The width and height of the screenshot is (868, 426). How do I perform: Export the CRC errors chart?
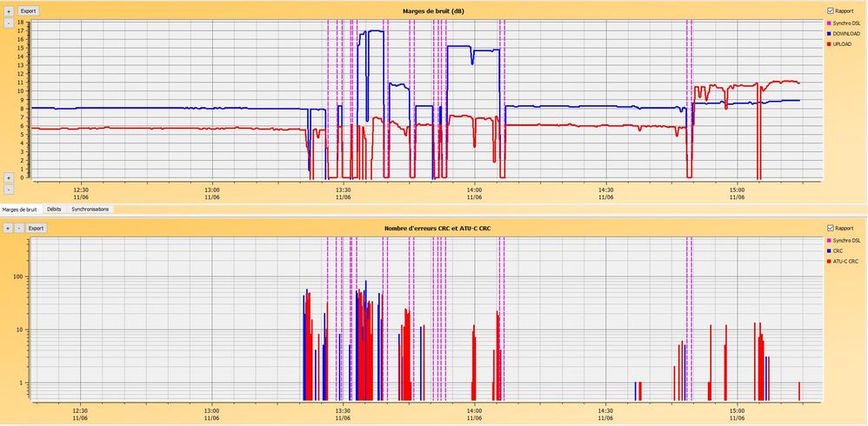[36, 228]
